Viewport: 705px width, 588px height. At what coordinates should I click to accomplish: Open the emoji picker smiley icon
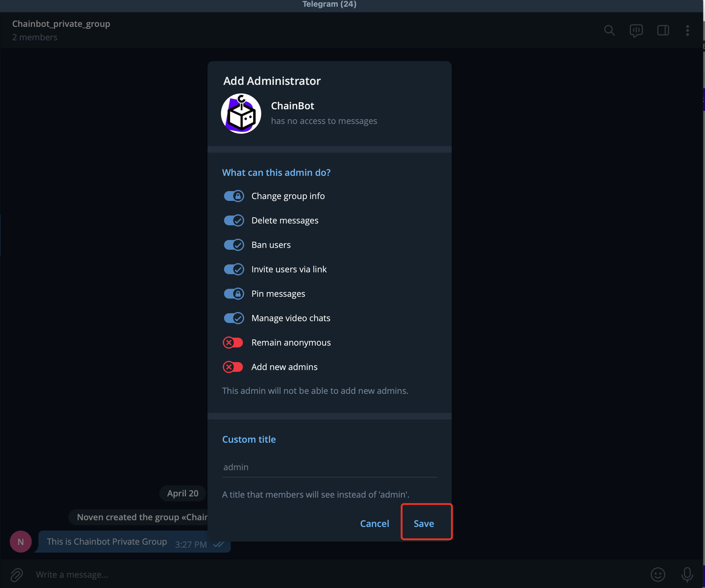tap(658, 575)
